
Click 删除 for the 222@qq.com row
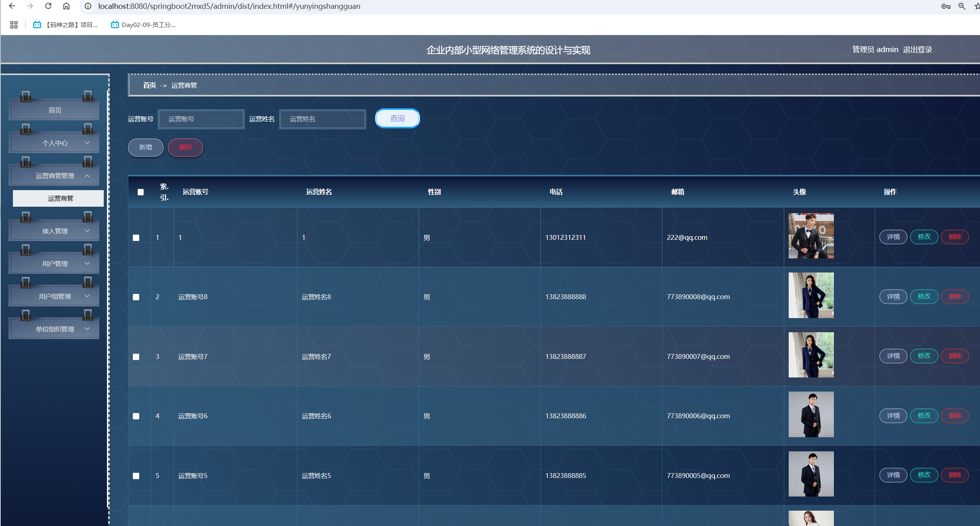(x=955, y=237)
